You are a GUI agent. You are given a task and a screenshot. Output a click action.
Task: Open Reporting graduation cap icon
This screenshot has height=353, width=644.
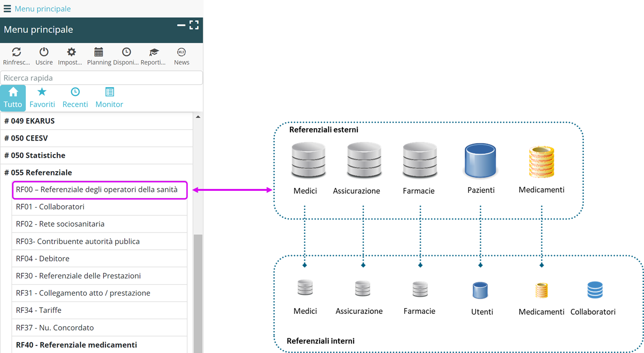tap(153, 52)
